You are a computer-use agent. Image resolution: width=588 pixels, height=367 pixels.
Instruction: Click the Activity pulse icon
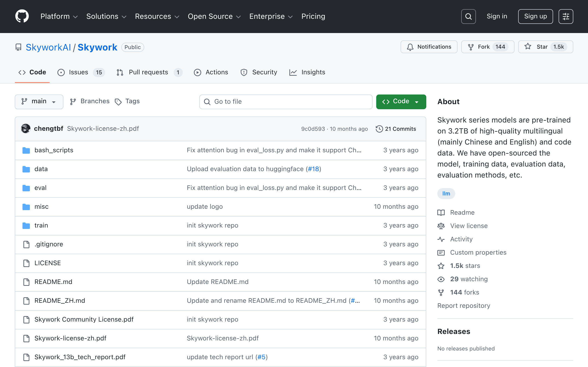tap(441, 239)
